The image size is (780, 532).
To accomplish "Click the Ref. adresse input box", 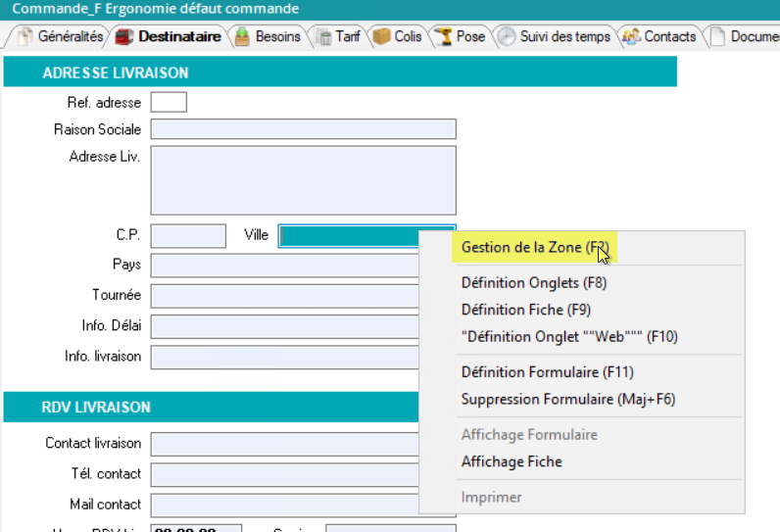I will coord(169,102).
